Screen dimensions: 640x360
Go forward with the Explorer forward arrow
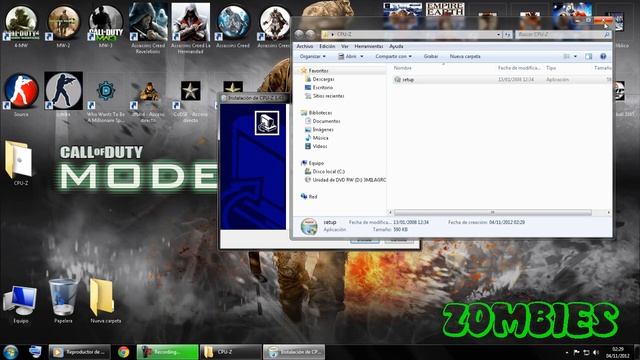tap(310, 35)
